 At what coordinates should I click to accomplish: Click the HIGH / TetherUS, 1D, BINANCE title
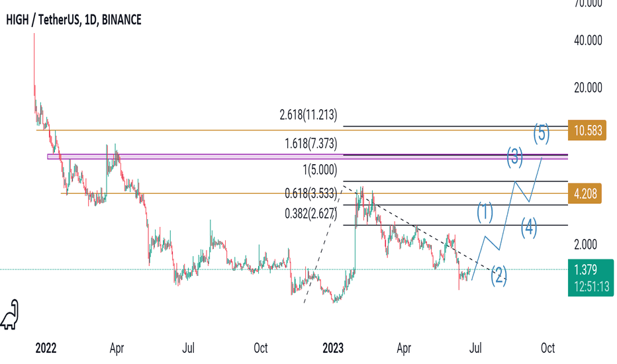73,20
